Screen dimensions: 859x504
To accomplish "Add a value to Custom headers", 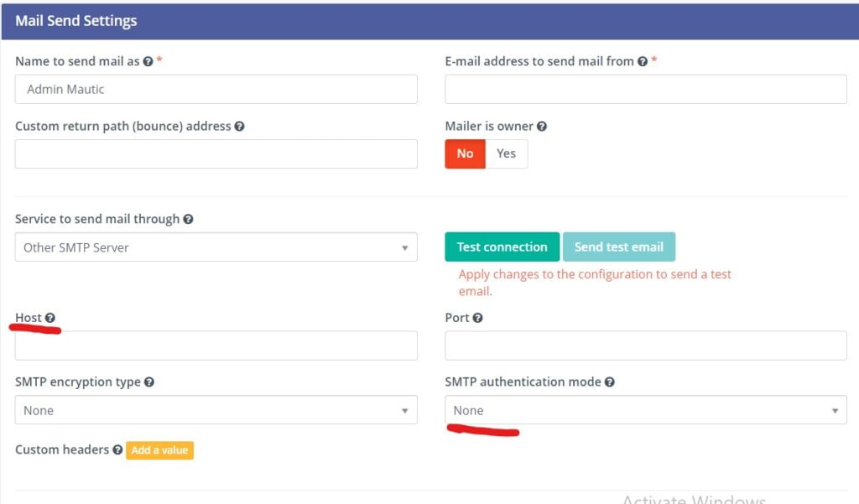I will point(159,450).
